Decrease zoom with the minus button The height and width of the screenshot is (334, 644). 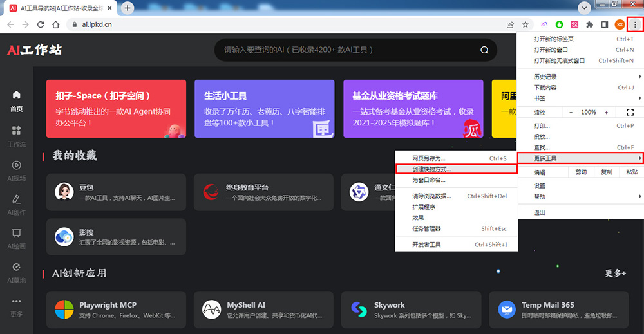(x=571, y=112)
